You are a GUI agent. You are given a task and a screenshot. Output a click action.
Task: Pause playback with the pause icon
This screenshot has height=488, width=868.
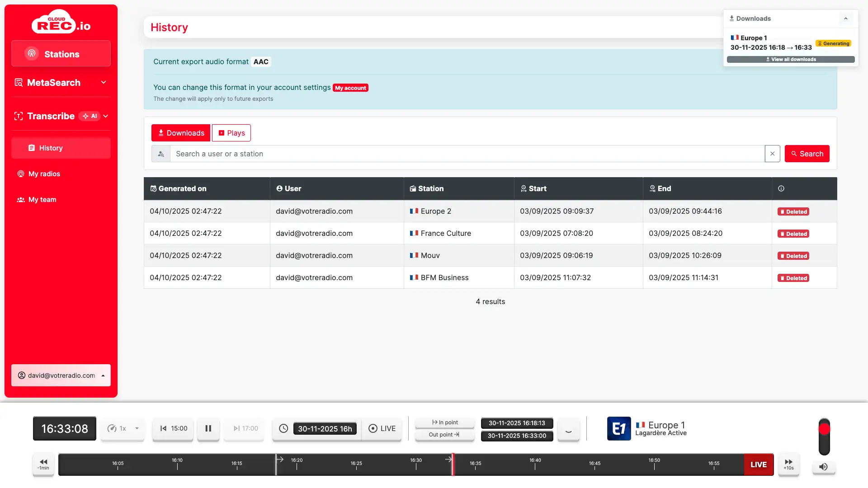coord(208,428)
